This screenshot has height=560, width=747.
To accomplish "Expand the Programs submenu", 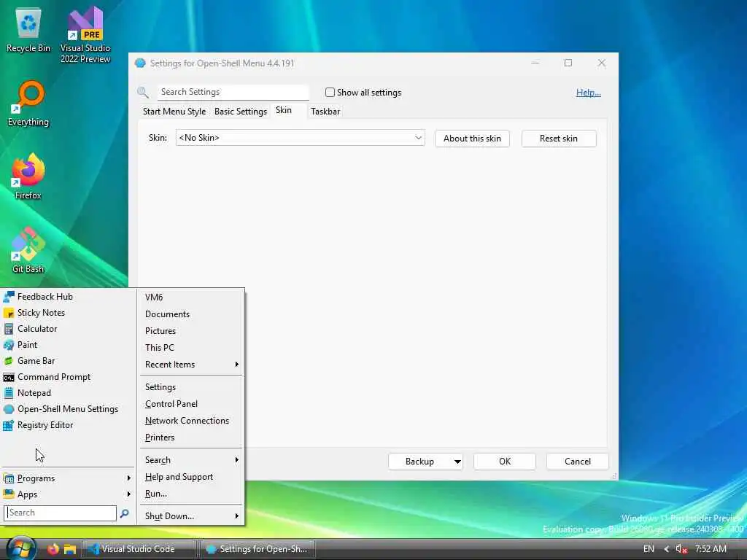I will [68, 478].
